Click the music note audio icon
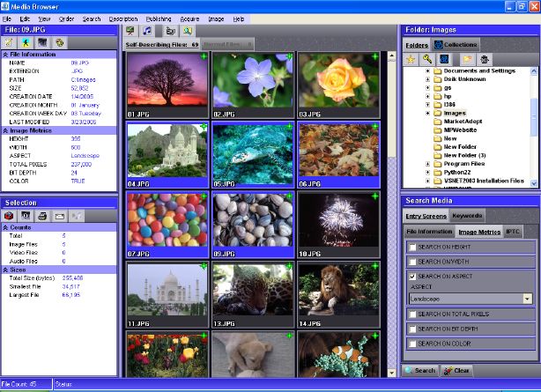The image size is (541, 392). 147,31
